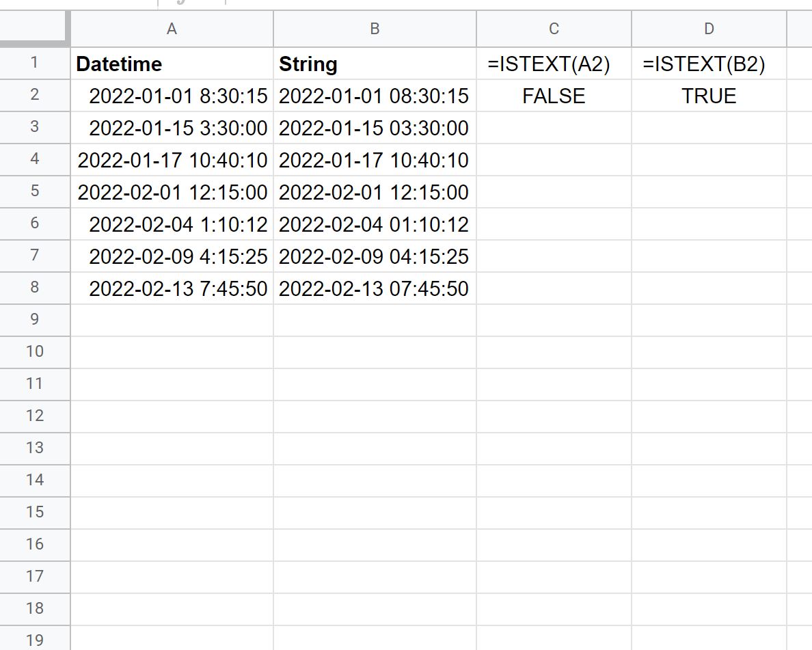Select column A header
The width and height of the screenshot is (812, 650).
[x=171, y=29]
